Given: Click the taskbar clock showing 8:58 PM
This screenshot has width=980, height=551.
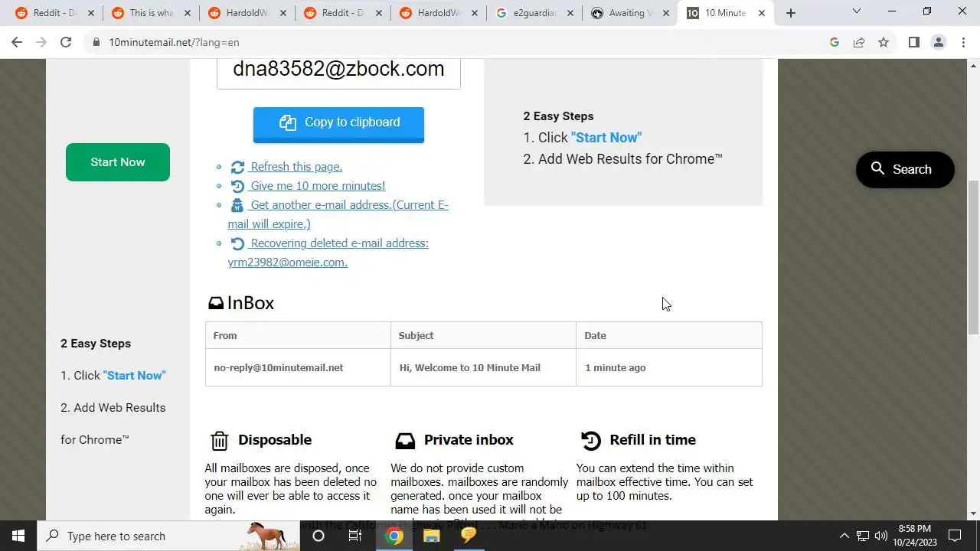Looking at the screenshot, I should pos(915,536).
